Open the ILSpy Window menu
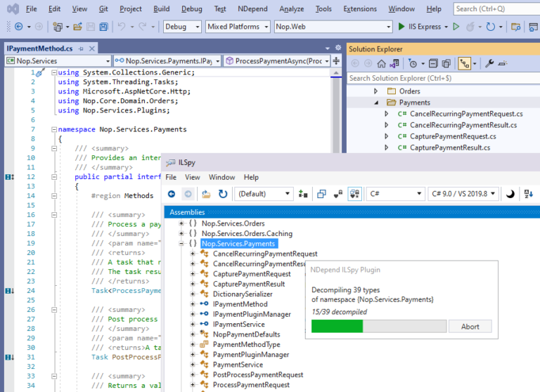Image resolution: width=540 pixels, height=392 pixels. point(221,177)
